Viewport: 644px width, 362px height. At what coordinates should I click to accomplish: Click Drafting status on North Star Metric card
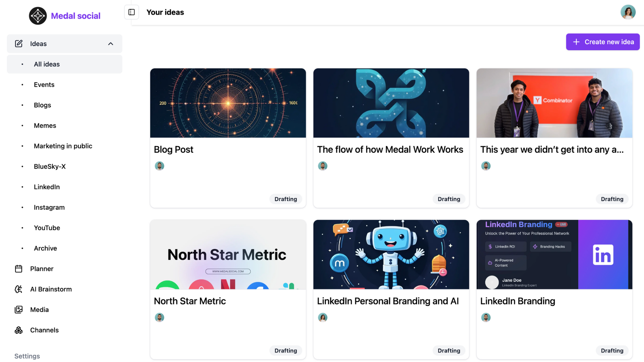(x=285, y=351)
